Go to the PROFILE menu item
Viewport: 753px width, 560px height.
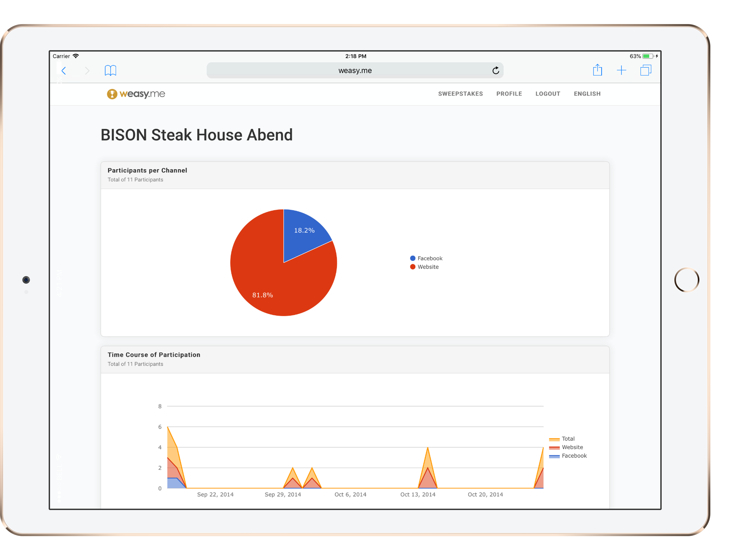(x=509, y=94)
